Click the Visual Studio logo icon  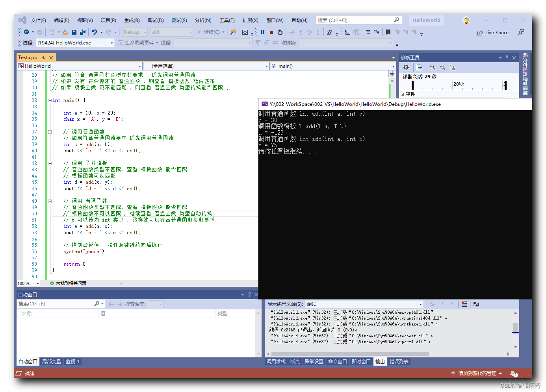pyautogui.click(x=22, y=20)
